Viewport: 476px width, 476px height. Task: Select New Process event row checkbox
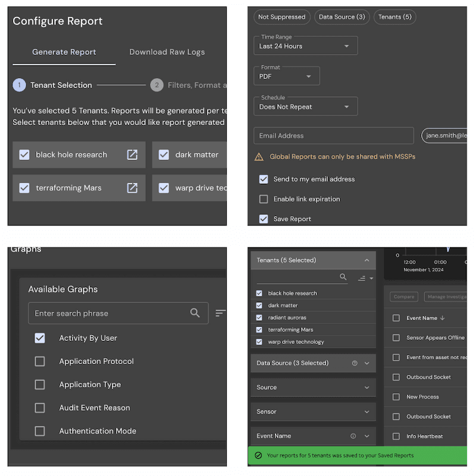(x=396, y=397)
